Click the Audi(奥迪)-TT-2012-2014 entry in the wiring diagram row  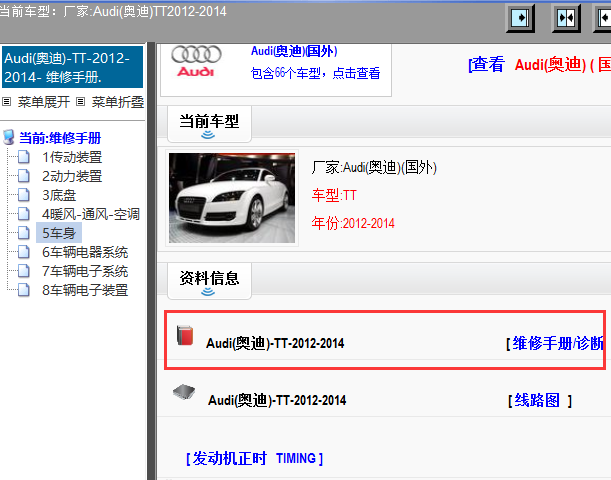[277, 400]
